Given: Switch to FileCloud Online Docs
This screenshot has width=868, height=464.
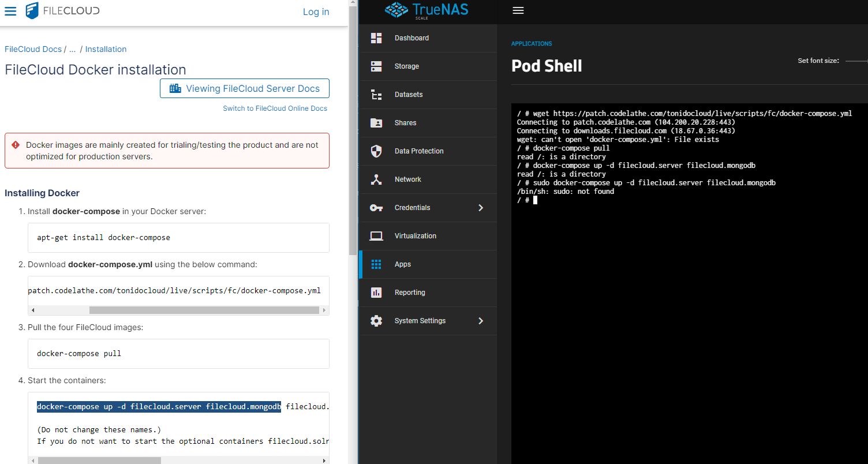Looking at the screenshot, I should coord(275,108).
